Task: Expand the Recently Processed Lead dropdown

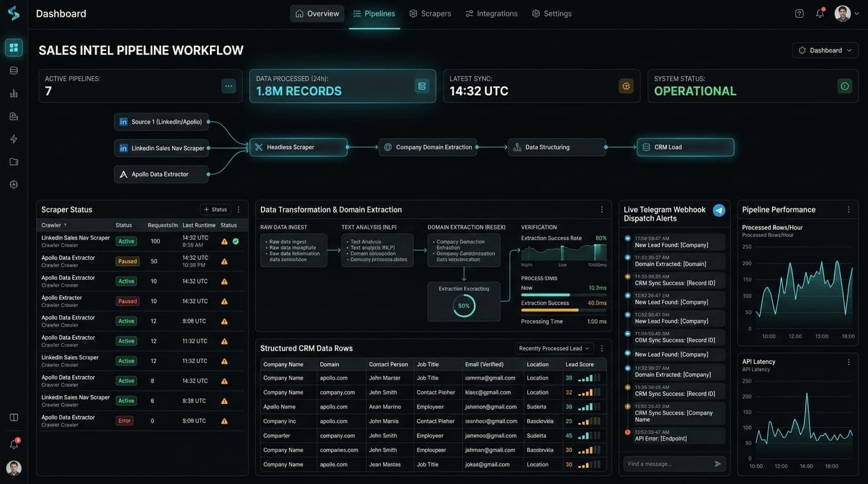Action: tap(554, 349)
